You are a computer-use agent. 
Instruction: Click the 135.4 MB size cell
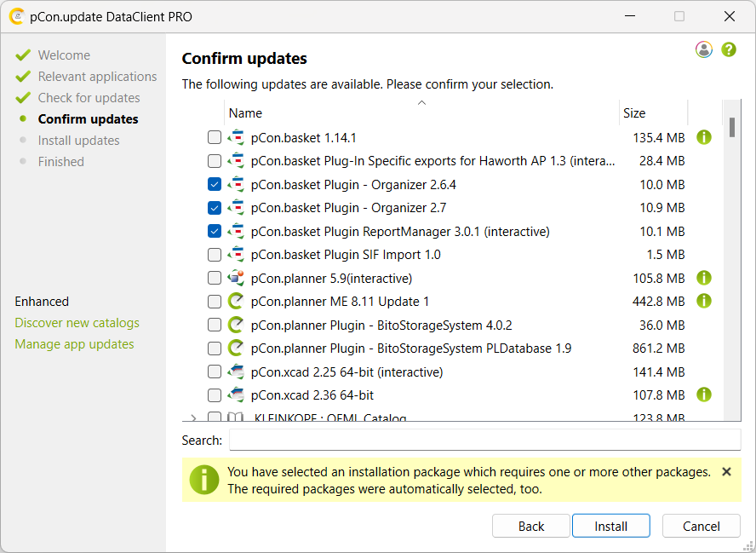(659, 138)
